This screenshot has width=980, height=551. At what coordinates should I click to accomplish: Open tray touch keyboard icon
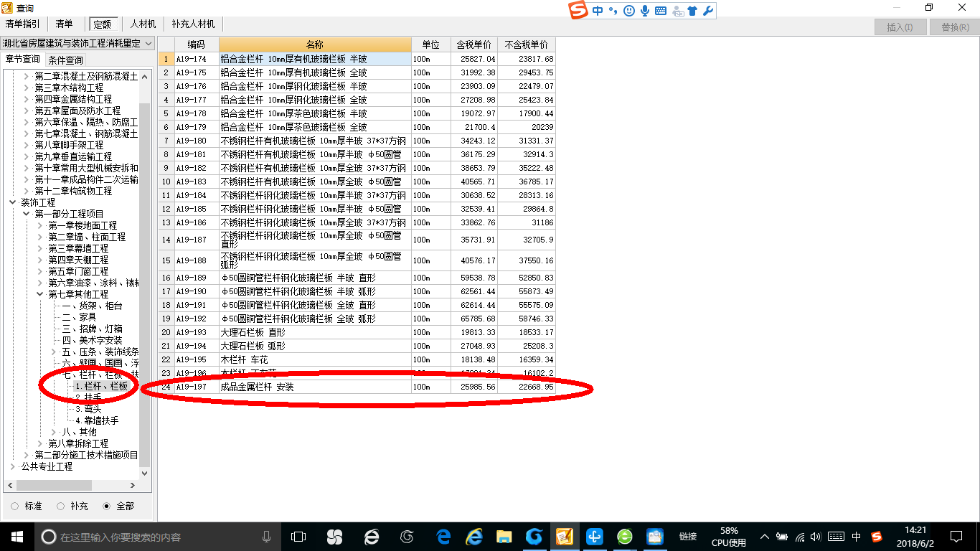tap(836, 537)
